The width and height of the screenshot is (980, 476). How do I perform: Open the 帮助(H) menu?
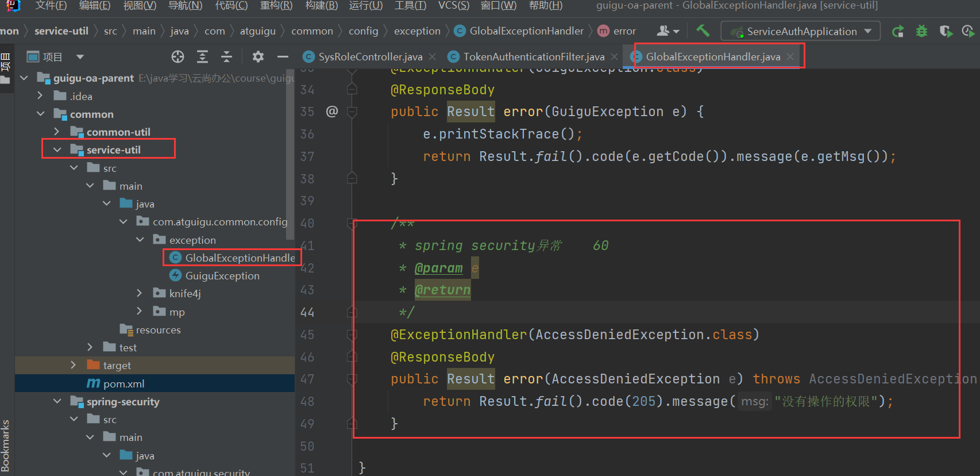point(546,6)
